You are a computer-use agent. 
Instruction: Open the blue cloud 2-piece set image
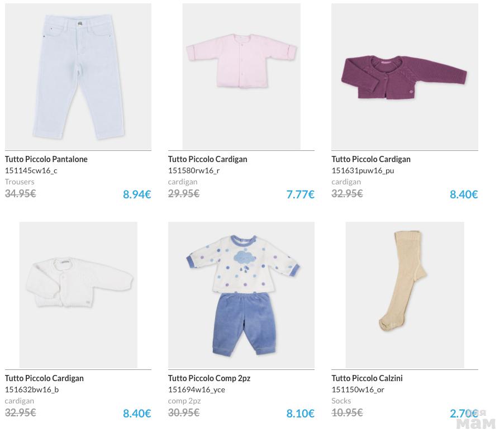(x=241, y=294)
